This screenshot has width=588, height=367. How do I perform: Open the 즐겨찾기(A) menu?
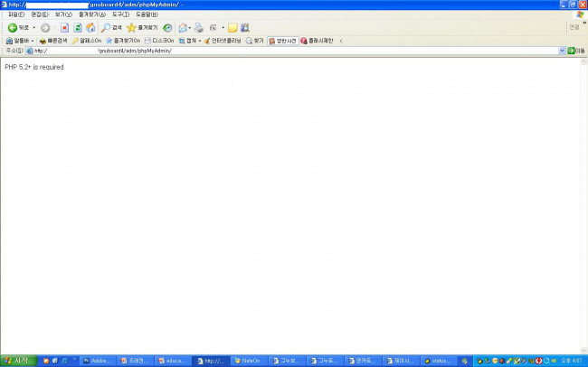click(x=92, y=14)
